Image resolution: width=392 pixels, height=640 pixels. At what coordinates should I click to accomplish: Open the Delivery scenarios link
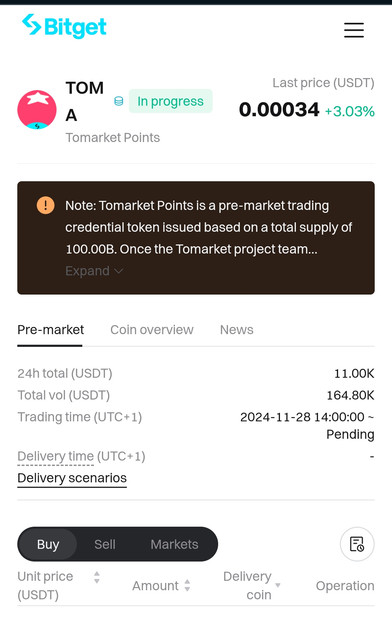coord(72,478)
